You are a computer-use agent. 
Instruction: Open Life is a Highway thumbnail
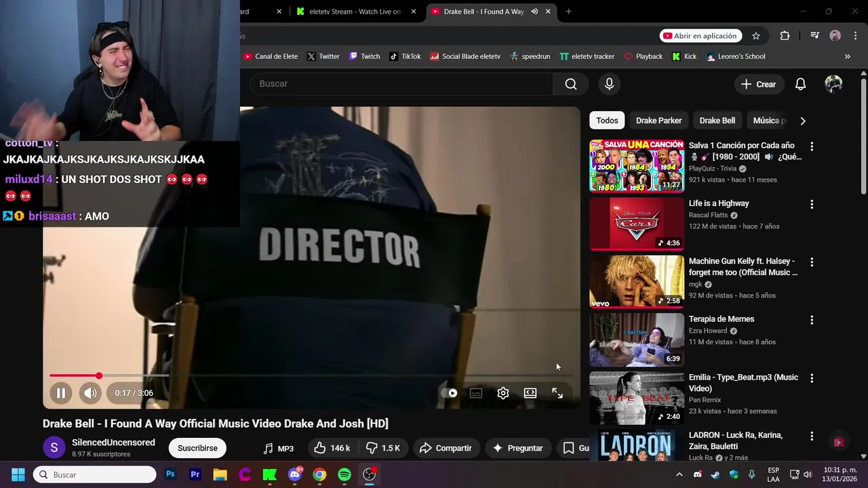(637, 224)
